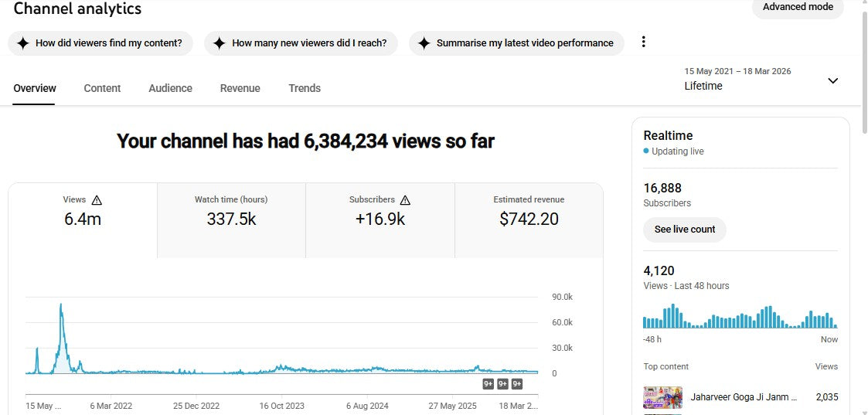
Task: Click the last 9+ video marker on chart
Action: tap(517, 384)
